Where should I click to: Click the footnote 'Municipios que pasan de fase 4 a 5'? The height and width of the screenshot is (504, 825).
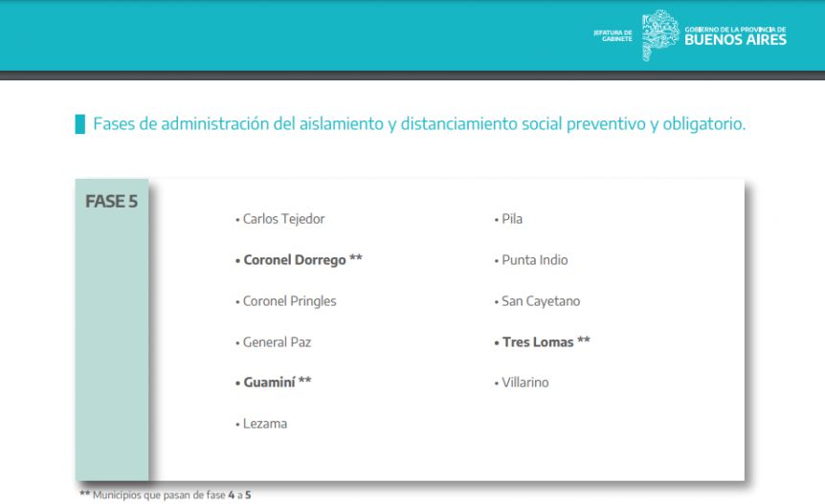point(166,495)
